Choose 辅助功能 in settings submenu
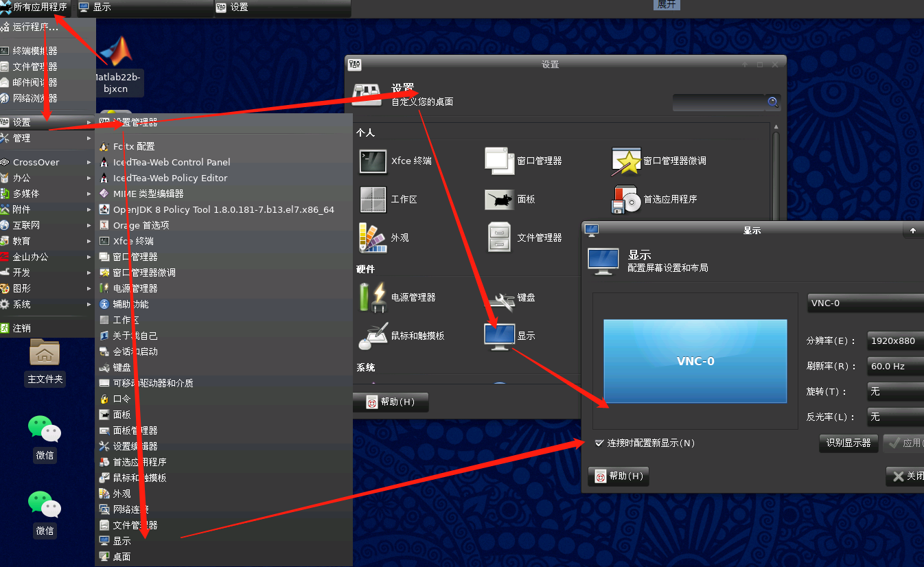Screen dimensions: 924x567 click(x=224, y=304)
